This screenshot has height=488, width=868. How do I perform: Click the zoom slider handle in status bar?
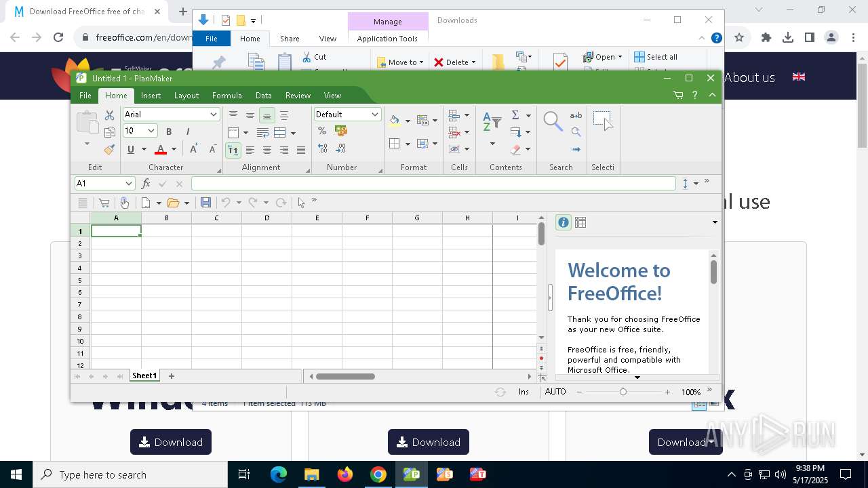(623, 392)
